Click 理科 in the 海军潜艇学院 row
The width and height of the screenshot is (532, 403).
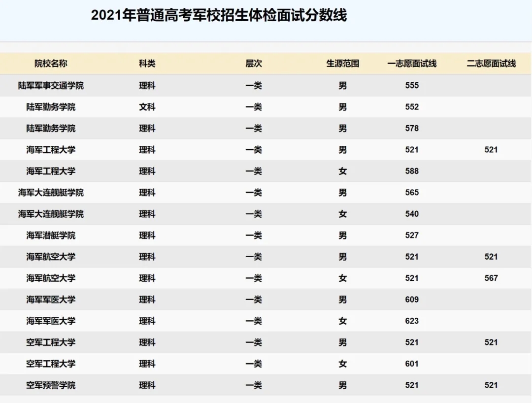(147, 235)
